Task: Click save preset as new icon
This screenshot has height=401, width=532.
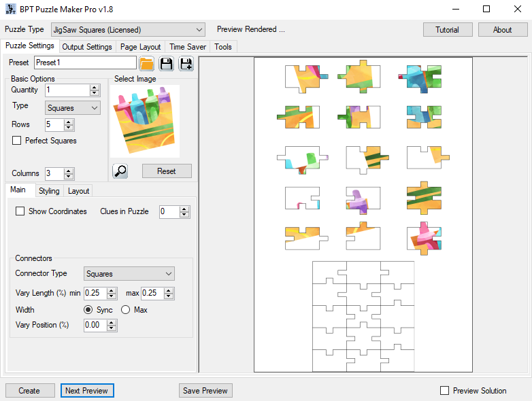Action: pyautogui.click(x=186, y=63)
